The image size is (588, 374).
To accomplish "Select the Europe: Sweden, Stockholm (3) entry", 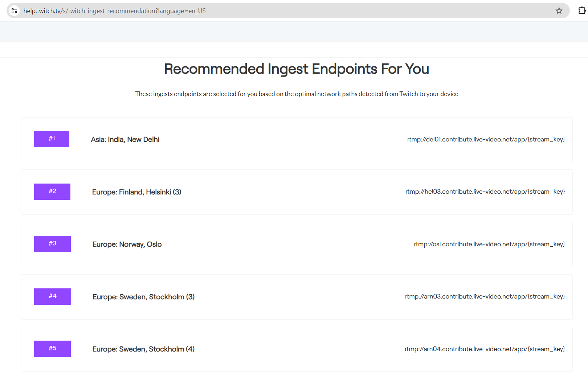I will click(144, 297).
